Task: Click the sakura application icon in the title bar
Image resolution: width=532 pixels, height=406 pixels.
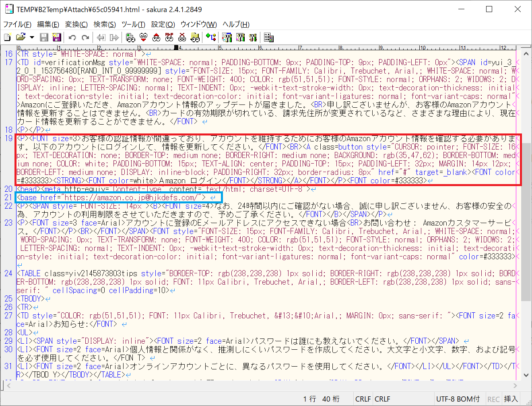Action: click(9, 9)
